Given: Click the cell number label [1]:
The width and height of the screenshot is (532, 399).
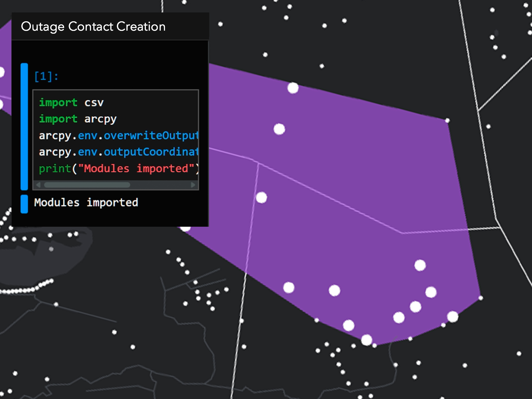Looking at the screenshot, I should [46, 76].
